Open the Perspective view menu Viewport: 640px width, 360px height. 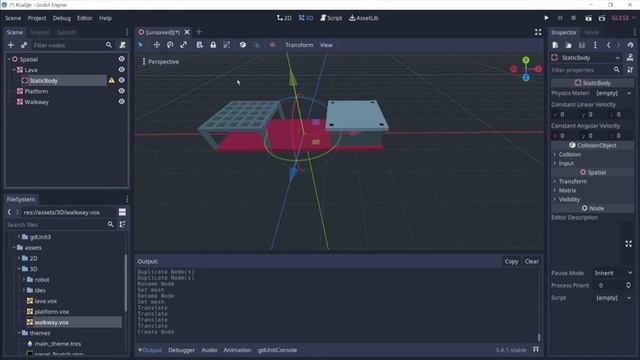(161, 62)
